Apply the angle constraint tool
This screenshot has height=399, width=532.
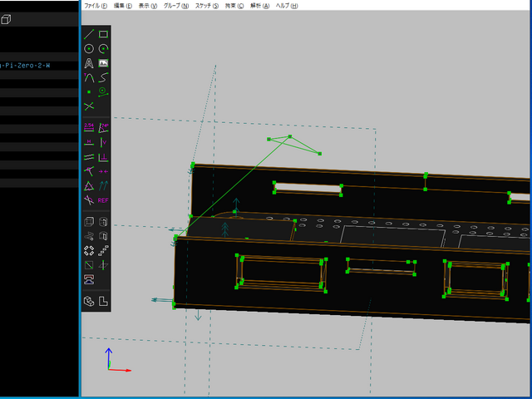tap(104, 127)
